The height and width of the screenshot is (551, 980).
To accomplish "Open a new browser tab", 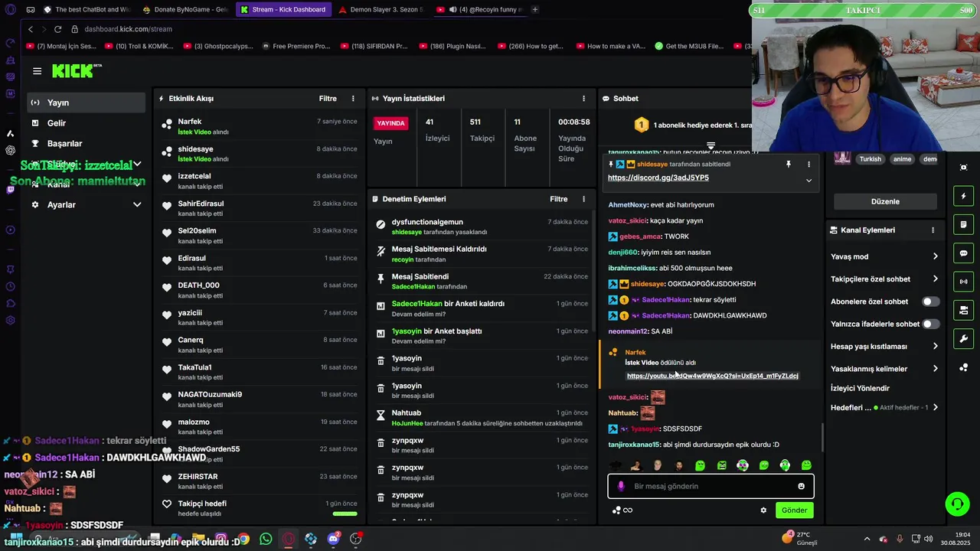I will pyautogui.click(x=534, y=9).
